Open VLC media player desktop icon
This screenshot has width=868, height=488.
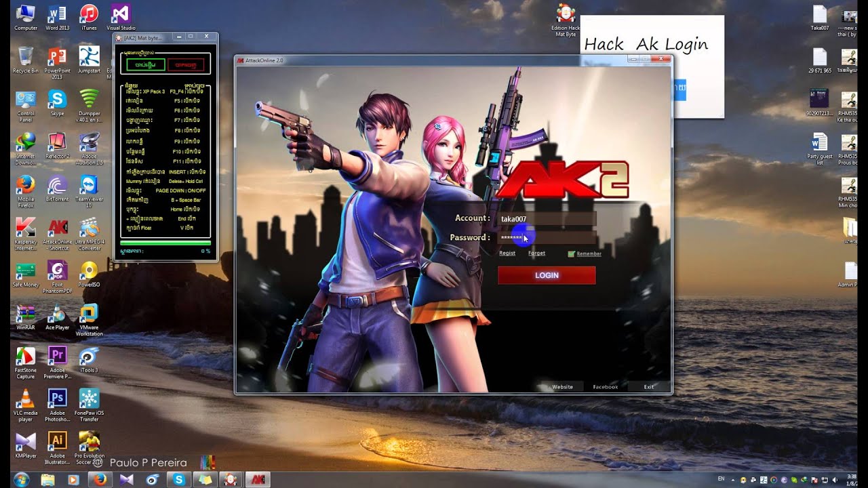click(26, 406)
